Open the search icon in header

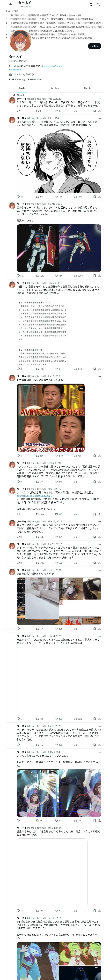coord(98,5)
